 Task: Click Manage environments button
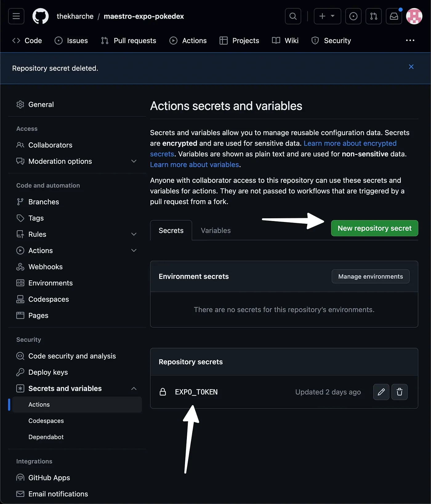370,276
